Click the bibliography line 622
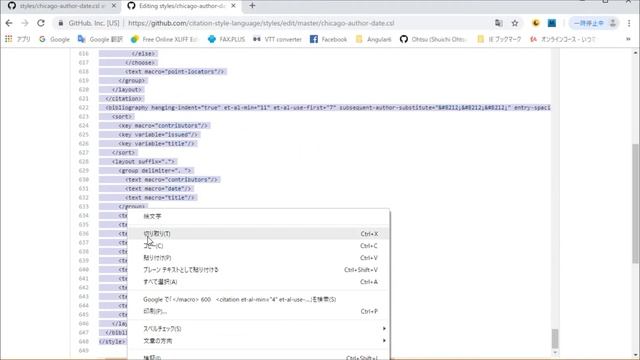The image size is (640, 360). (x=324, y=108)
